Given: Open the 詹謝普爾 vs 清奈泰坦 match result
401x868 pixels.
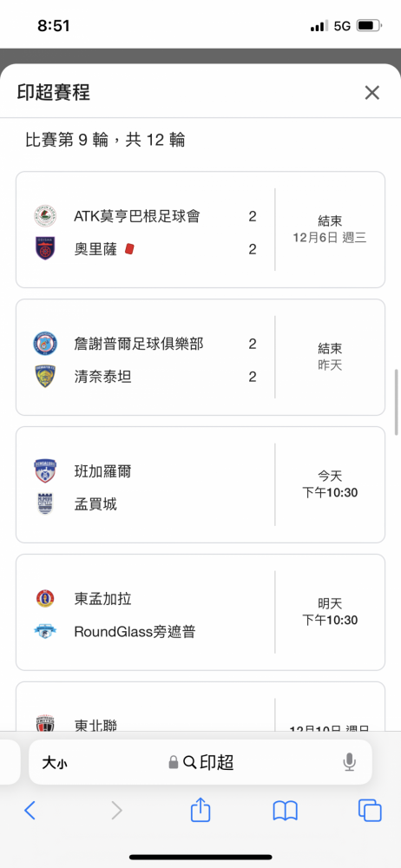Looking at the screenshot, I should click(200, 357).
